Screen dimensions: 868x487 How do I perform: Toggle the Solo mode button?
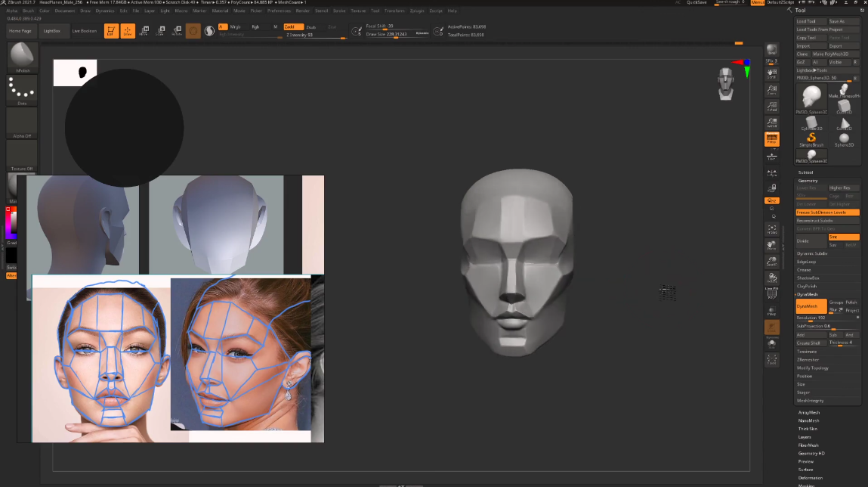coord(771,345)
